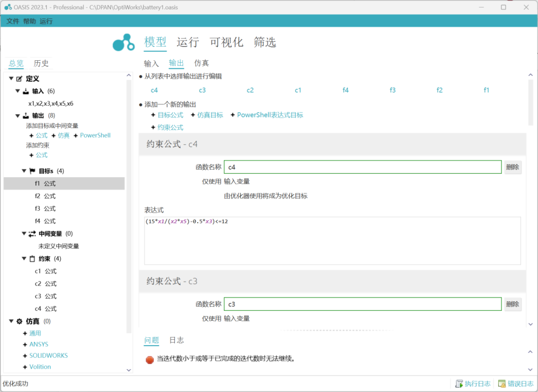Open the 历史 tab in sidebar
The image size is (538, 392).
pos(41,63)
